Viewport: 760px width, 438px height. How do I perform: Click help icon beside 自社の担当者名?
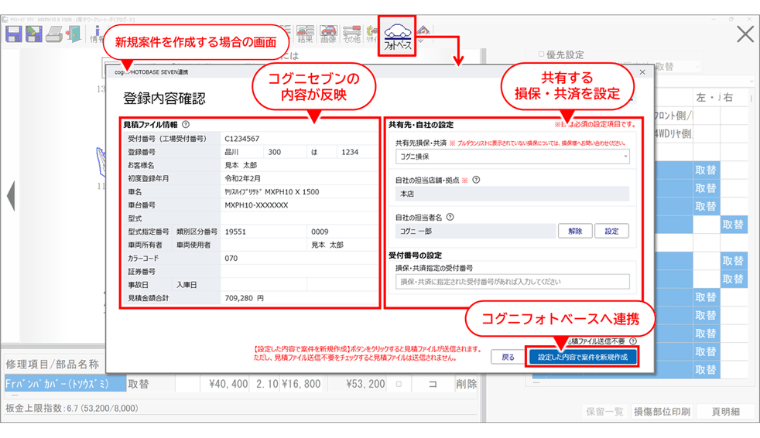click(x=450, y=217)
